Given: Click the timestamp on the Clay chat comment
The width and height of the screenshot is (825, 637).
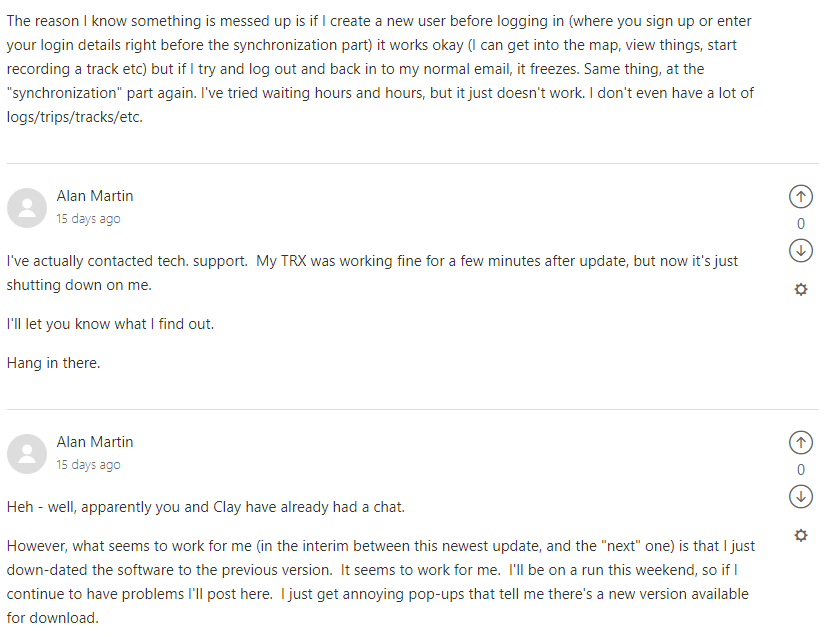Looking at the screenshot, I should coord(88,465).
